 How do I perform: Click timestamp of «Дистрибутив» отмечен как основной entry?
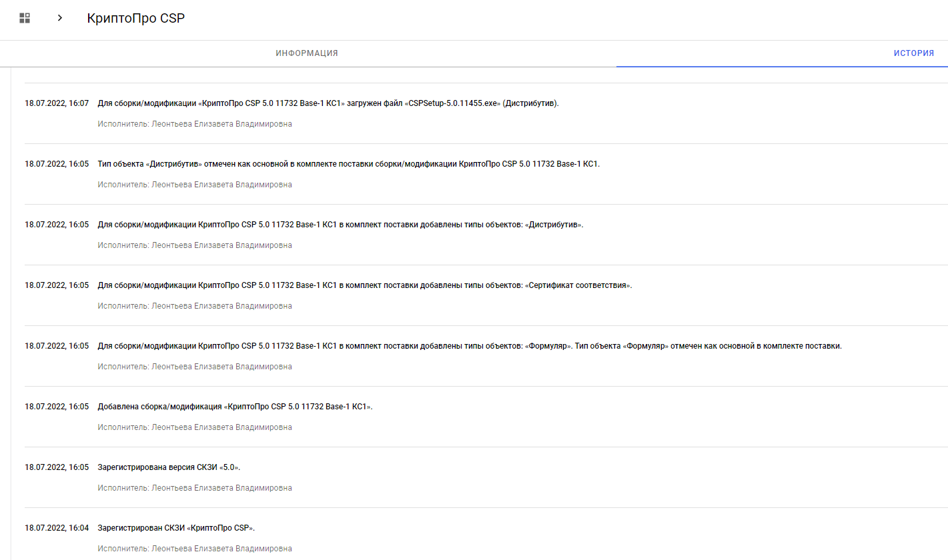pos(57,164)
